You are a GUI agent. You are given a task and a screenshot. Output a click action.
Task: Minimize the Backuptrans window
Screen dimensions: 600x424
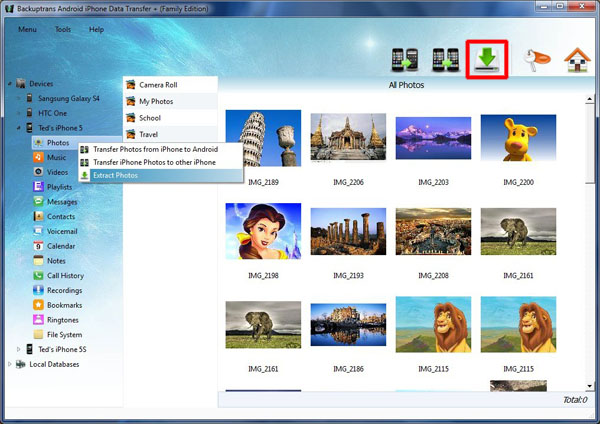pos(544,6)
